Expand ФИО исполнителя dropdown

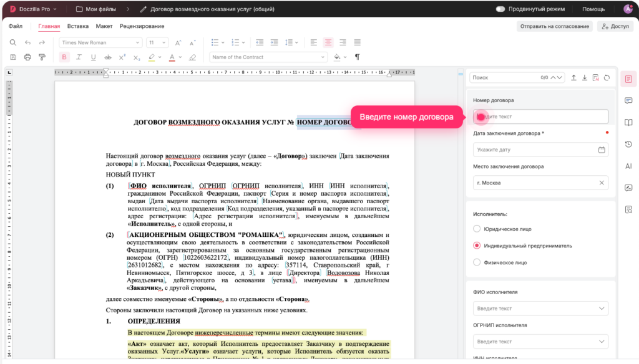(602, 309)
